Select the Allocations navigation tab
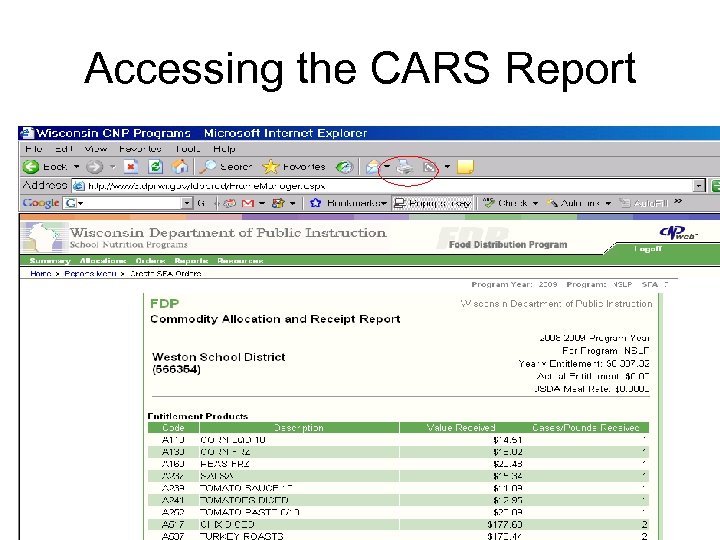Viewport: 720px width, 540px height. click(x=103, y=261)
